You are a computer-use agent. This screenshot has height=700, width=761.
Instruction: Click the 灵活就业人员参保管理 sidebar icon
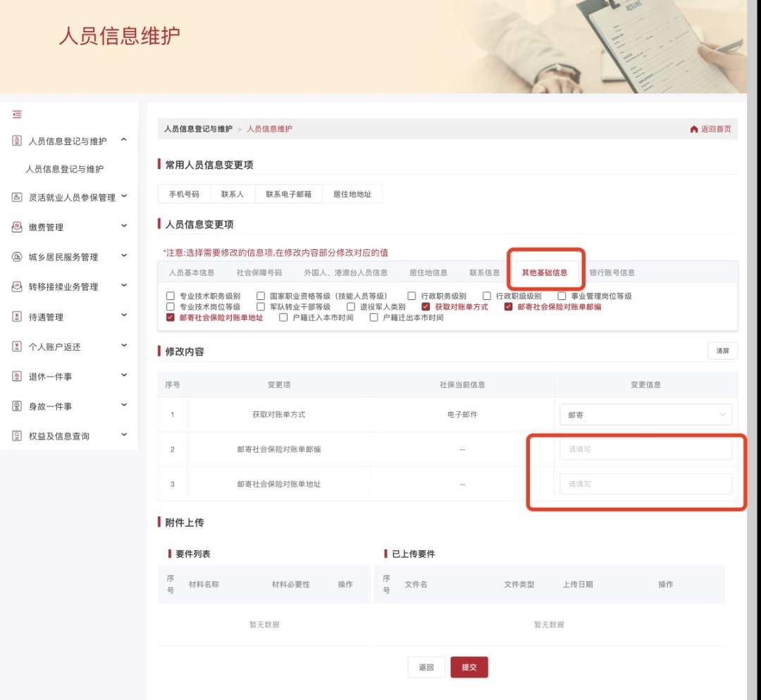[16, 197]
